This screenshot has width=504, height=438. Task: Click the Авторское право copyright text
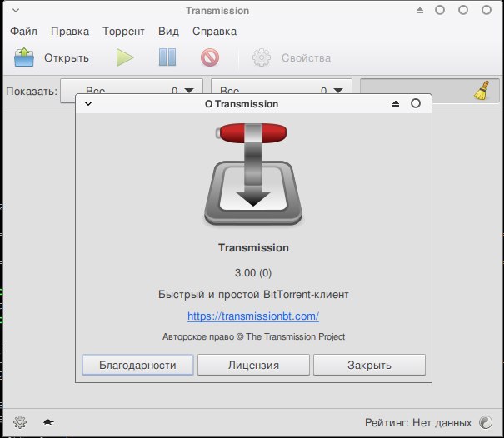tap(253, 336)
